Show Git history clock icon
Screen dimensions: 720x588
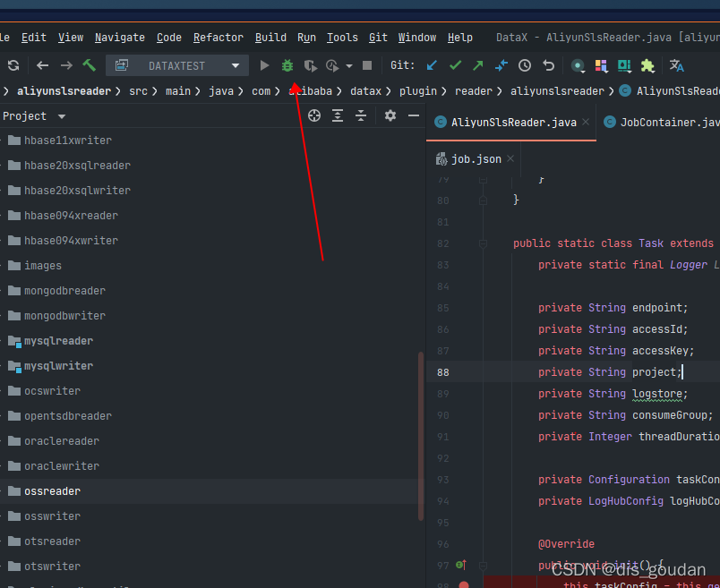(x=525, y=65)
